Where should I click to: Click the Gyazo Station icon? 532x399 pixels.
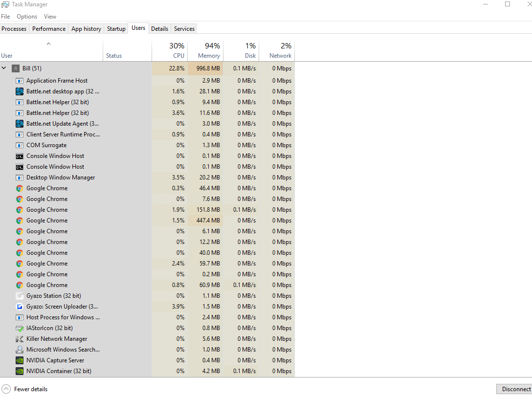[x=20, y=296]
